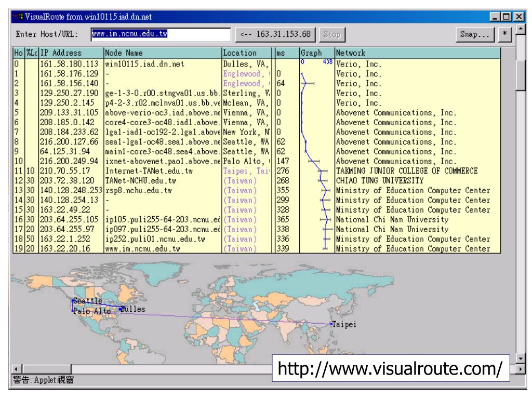
Task: Click the Mclean, VA location cell
Action: click(x=247, y=103)
